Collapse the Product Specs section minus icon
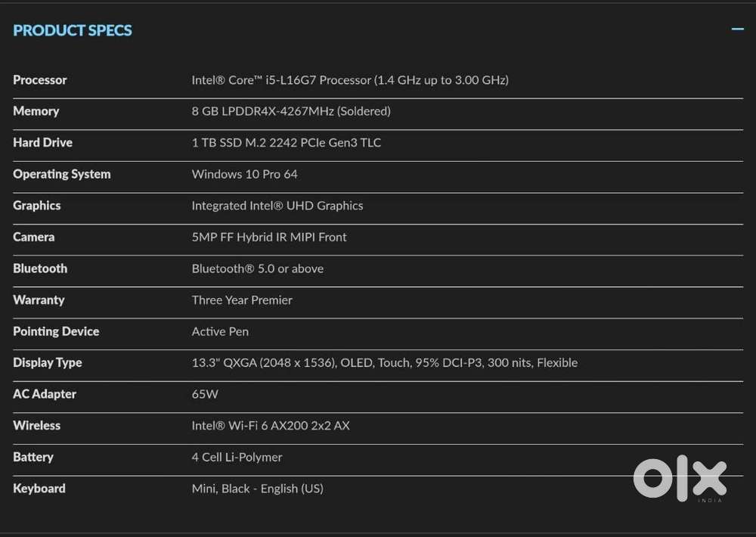This screenshot has width=756, height=537. coord(737,29)
